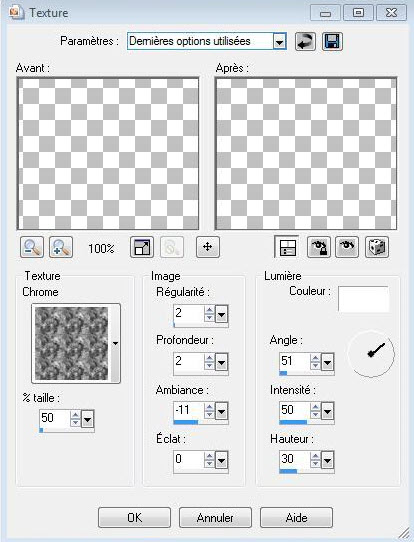
Task: Click the save preset floppy disk icon
Action: 332,41
